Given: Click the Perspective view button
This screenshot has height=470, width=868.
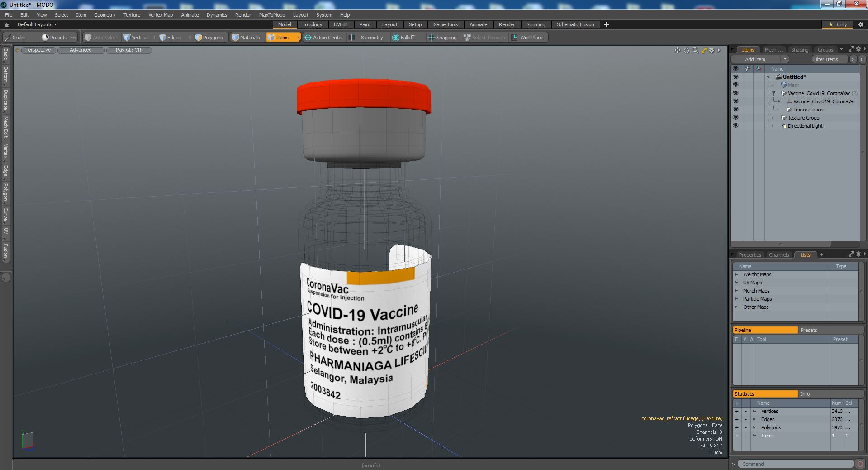Looking at the screenshot, I should coord(38,50).
